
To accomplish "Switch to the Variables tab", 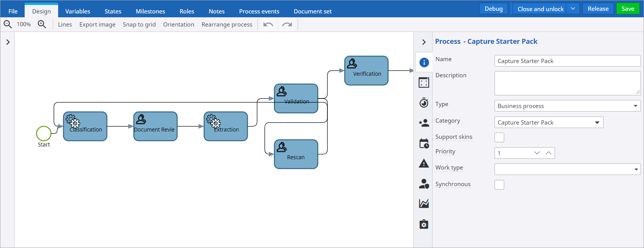I will 78,12.
